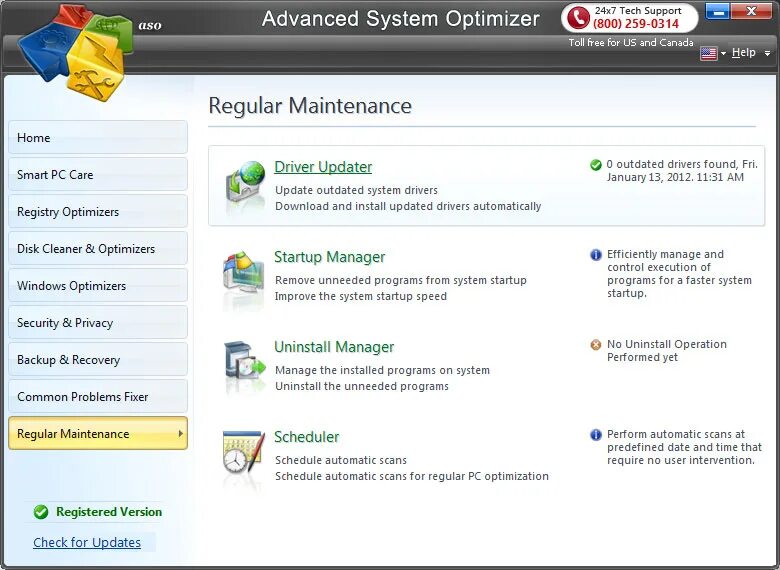The image size is (780, 570).
Task: Close the Advanced System Optimizer window
Action: click(x=751, y=11)
